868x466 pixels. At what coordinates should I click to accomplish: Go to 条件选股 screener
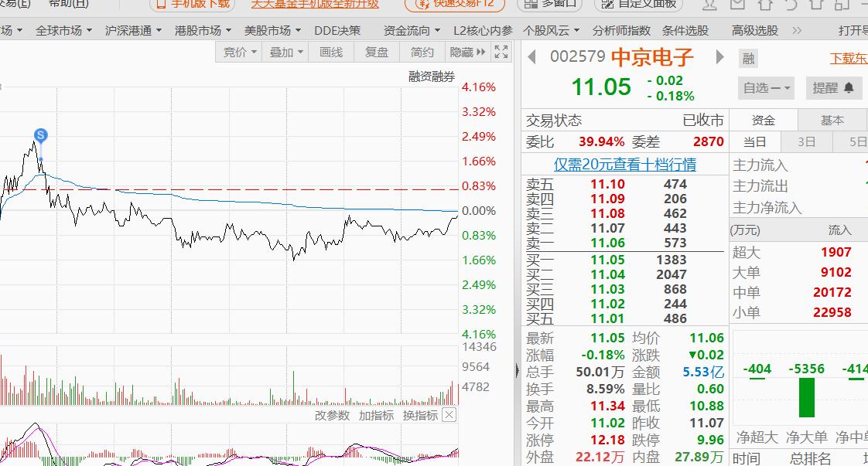pos(685,30)
